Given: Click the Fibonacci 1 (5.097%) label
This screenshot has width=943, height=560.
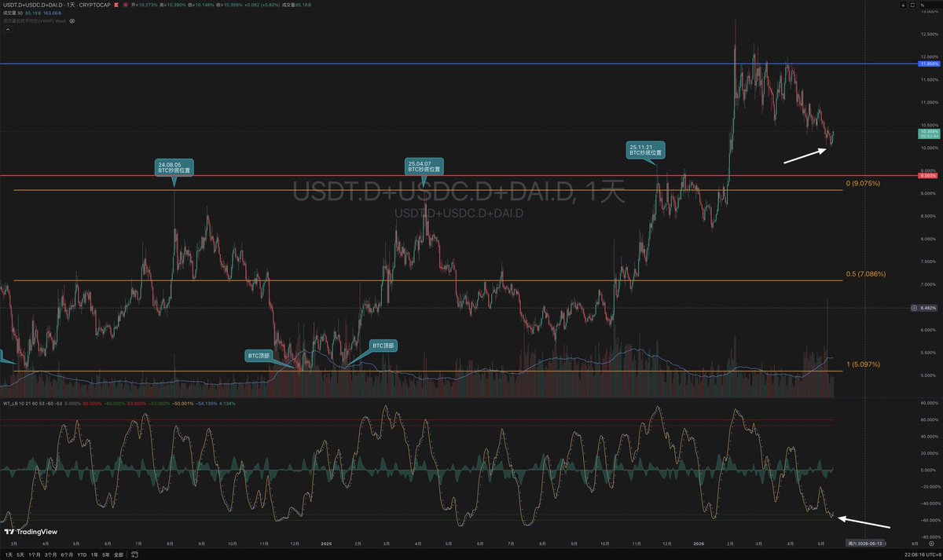Looking at the screenshot, I should click(864, 365).
